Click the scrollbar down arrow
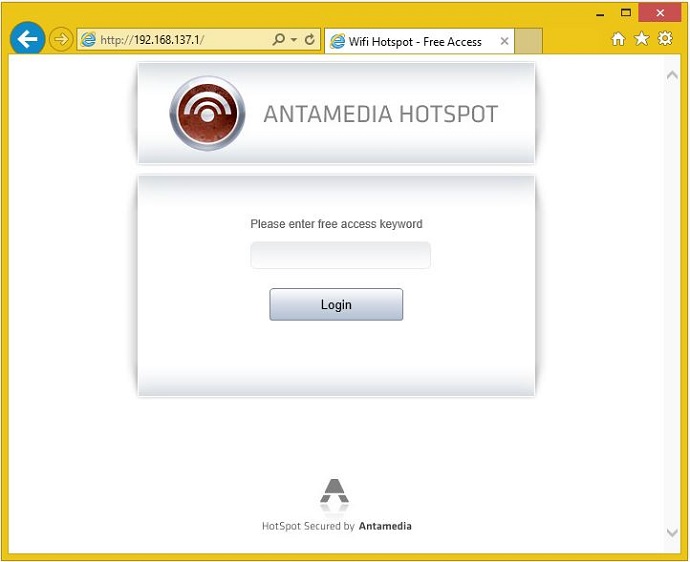 click(x=672, y=533)
